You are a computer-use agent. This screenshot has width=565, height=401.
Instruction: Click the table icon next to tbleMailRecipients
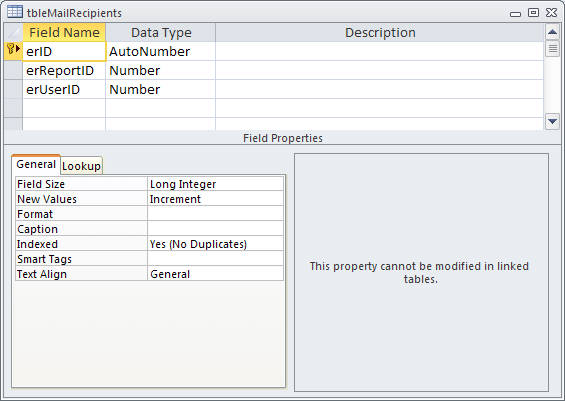click(x=15, y=12)
